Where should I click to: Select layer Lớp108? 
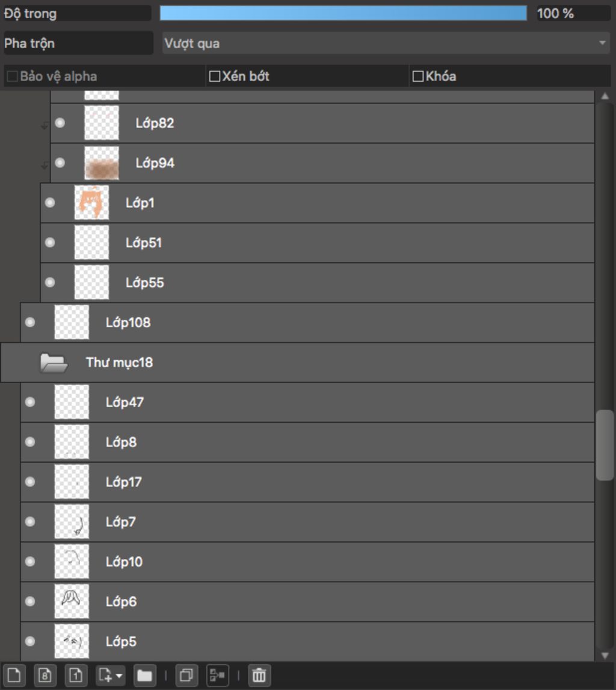point(307,322)
